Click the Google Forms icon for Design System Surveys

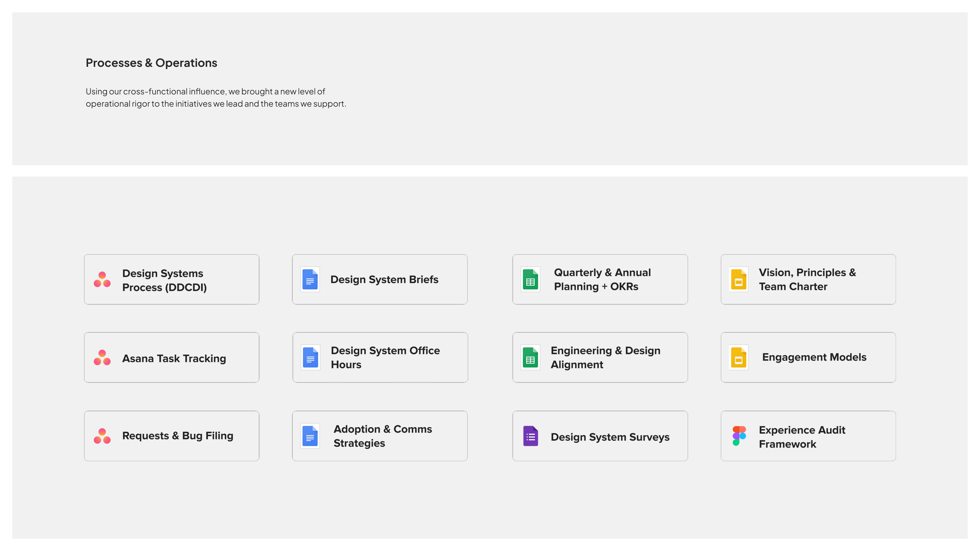pos(530,436)
